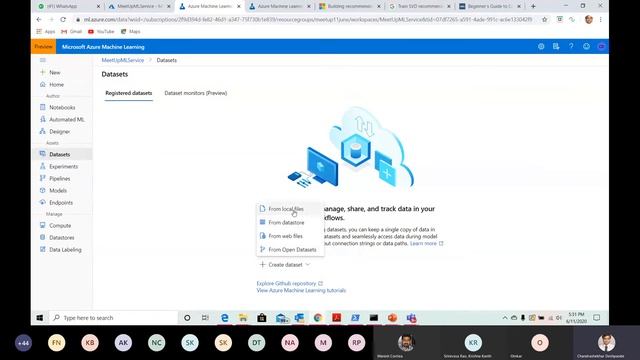The image size is (640, 360).
Task: Open PowerPoint from taskbar
Action: (x=393, y=318)
